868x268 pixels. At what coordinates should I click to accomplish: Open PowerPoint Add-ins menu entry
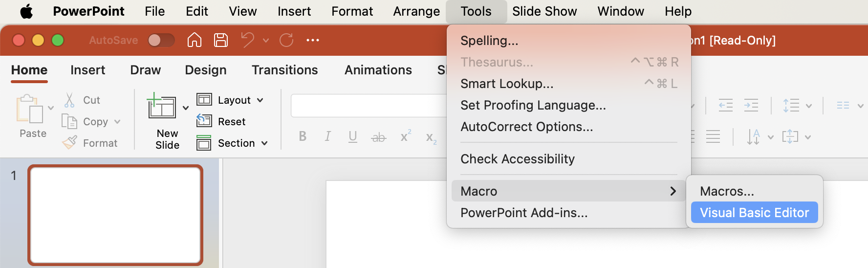pyautogui.click(x=524, y=213)
